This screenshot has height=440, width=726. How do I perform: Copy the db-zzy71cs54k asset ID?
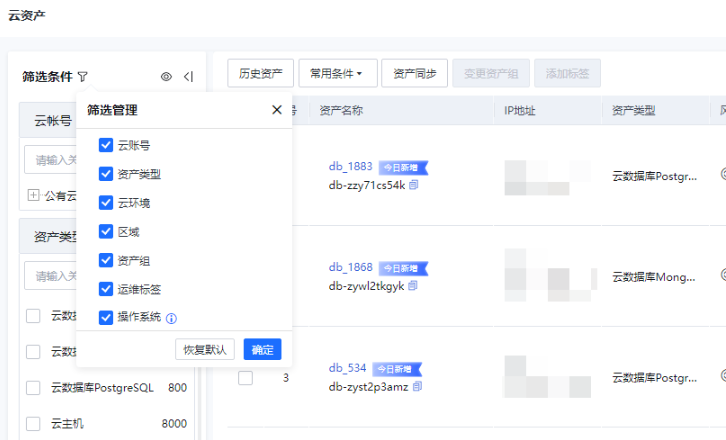(414, 185)
